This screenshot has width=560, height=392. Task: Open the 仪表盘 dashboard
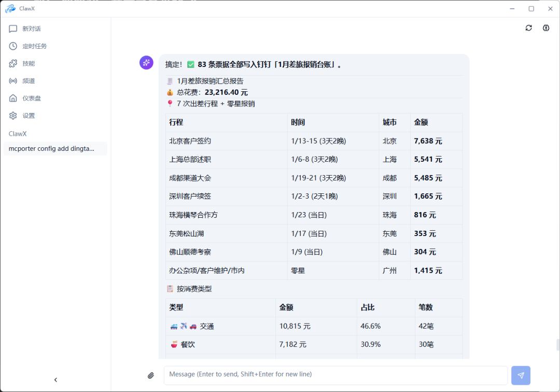(x=55, y=98)
